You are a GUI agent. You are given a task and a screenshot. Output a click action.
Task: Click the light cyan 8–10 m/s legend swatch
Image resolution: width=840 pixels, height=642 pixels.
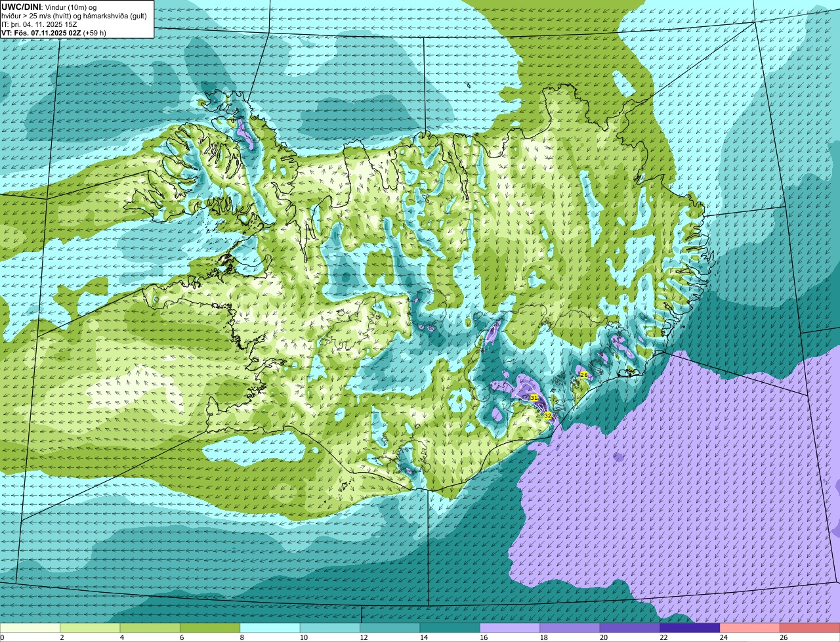tap(270, 628)
